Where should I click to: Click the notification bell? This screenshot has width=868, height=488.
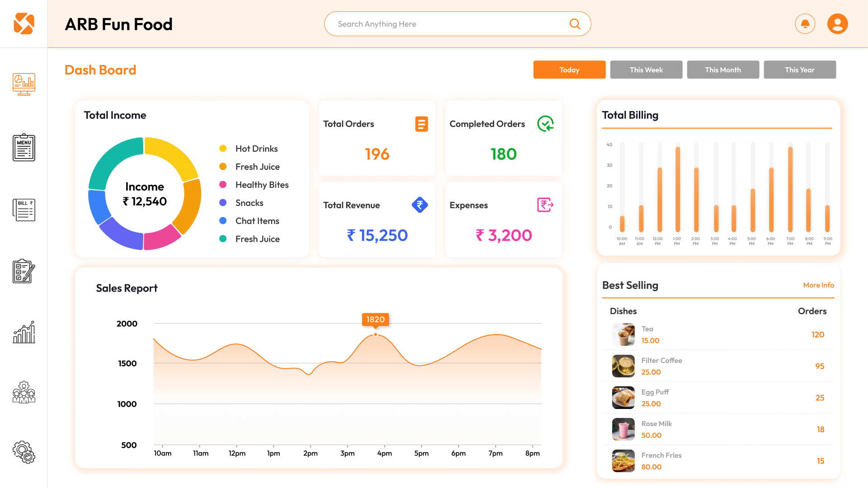coord(805,23)
